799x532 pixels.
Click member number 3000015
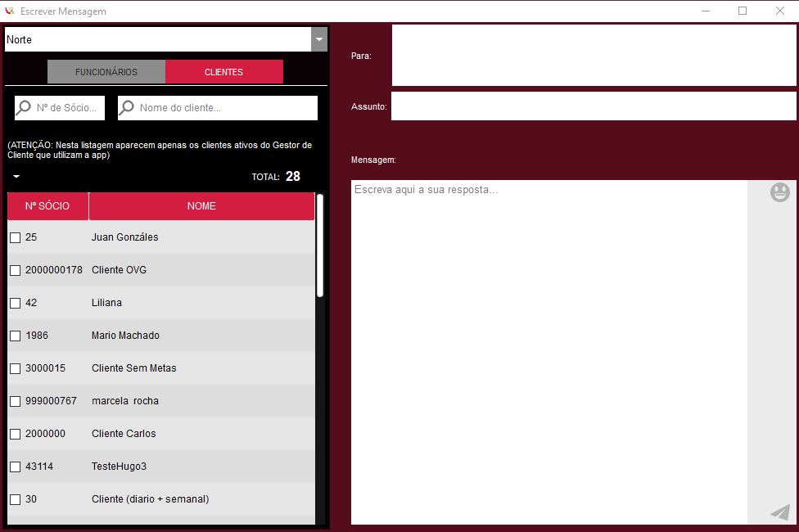point(45,368)
